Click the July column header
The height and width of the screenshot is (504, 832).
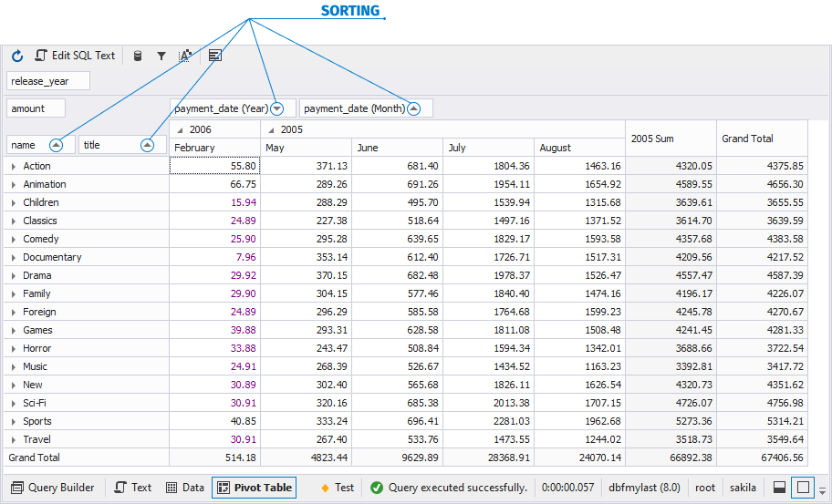pos(489,148)
